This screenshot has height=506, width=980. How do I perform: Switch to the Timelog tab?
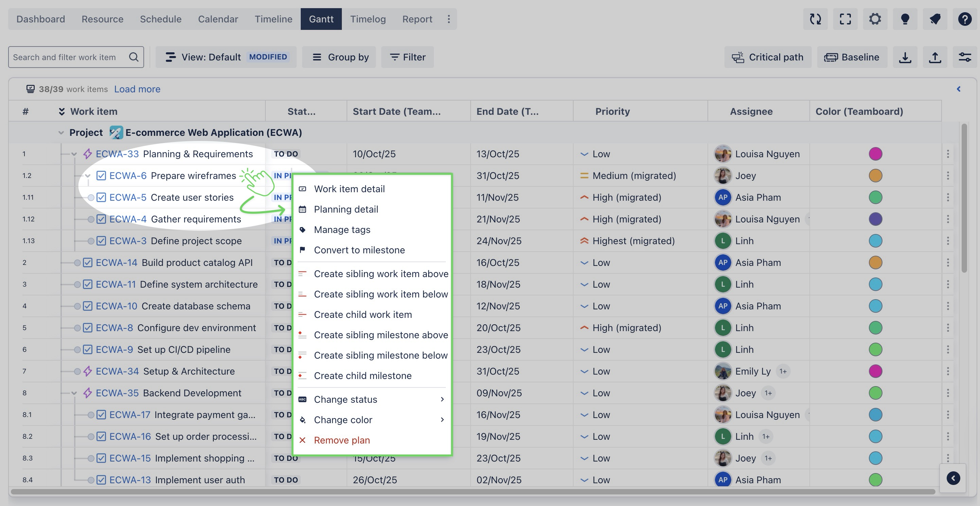coord(368,19)
